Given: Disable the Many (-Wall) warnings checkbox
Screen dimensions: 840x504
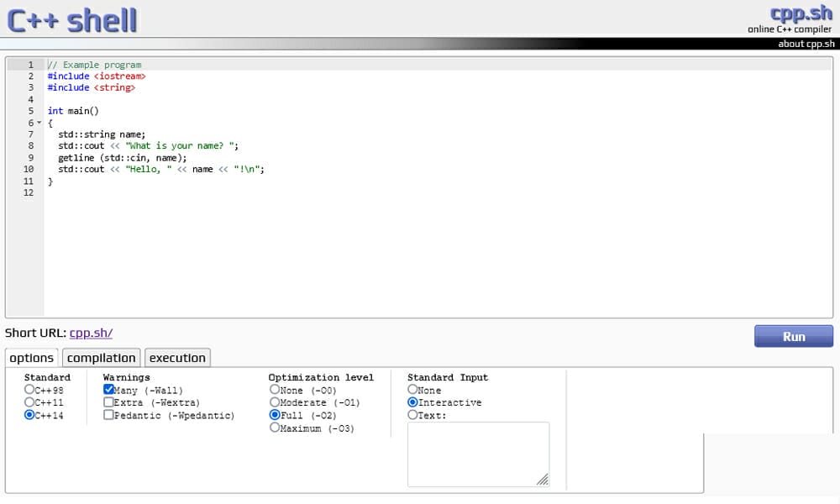Looking at the screenshot, I should tap(108, 389).
